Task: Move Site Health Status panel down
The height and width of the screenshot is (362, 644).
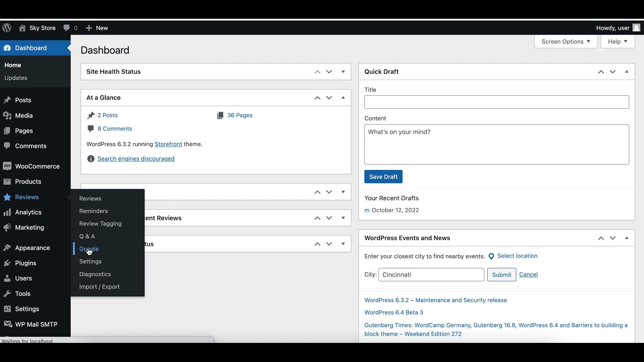Action: coord(329,72)
